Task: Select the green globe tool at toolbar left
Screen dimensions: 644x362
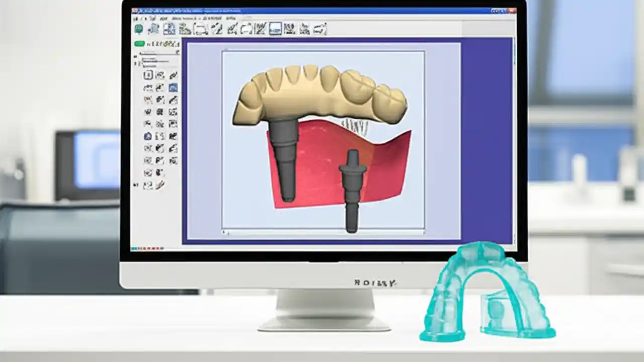Action: coord(139,29)
